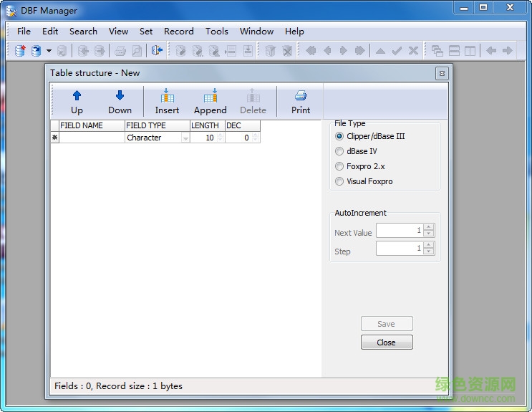Image resolution: width=532 pixels, height=412 pixels.
Task: Open the Edit menu
Action: point(50,32)
